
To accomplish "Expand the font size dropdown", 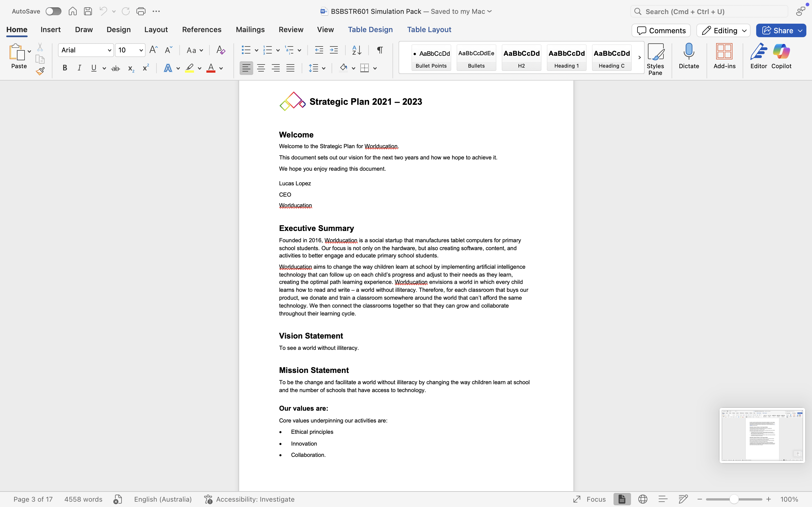I will pyautogui.click(x=141, y=50).
